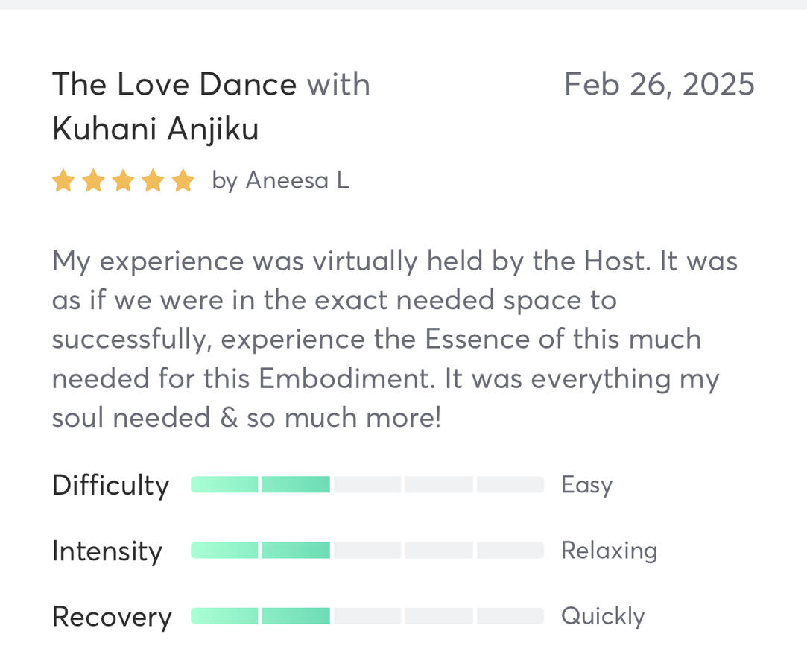Click the Intensity label
807x672 pixels.
coord(107,551)
